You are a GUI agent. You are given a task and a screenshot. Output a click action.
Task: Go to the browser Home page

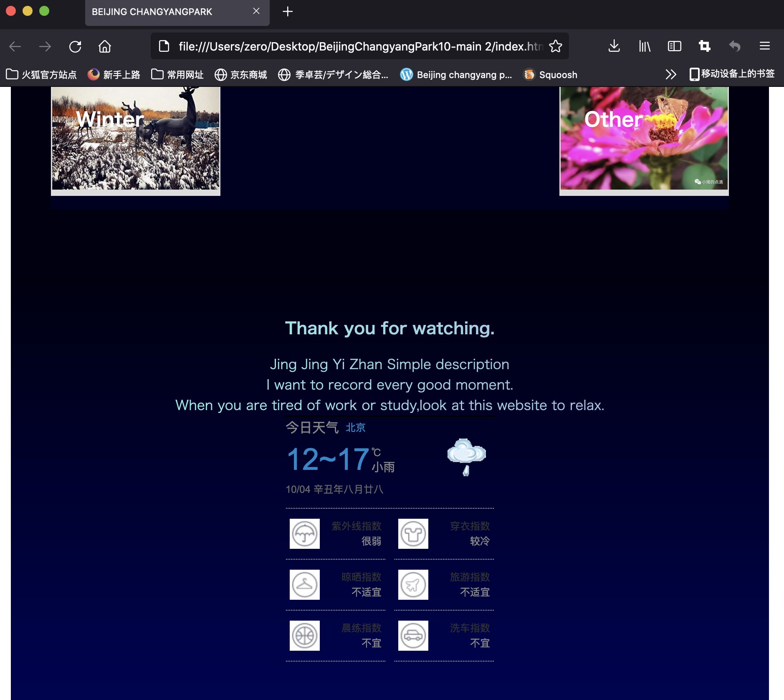point(105,46)
